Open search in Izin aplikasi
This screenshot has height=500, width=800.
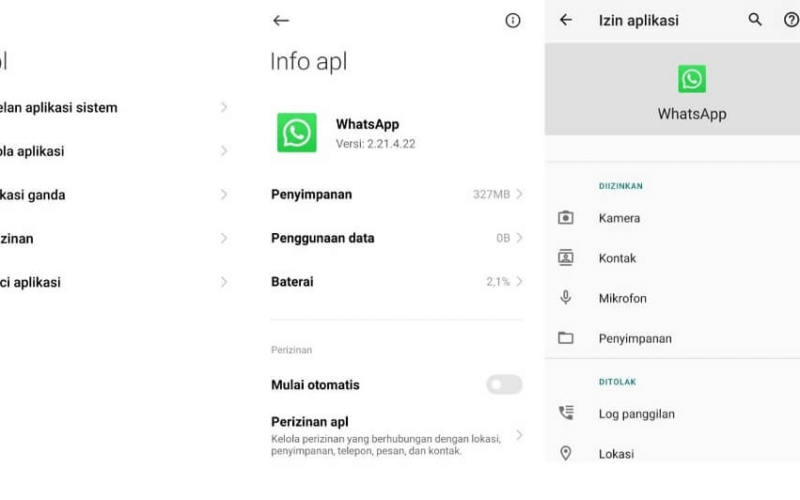[x=755, y=20]
